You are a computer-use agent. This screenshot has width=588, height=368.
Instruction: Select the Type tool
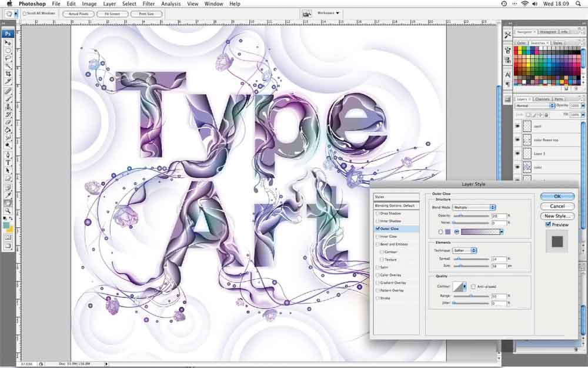point(8,163)
